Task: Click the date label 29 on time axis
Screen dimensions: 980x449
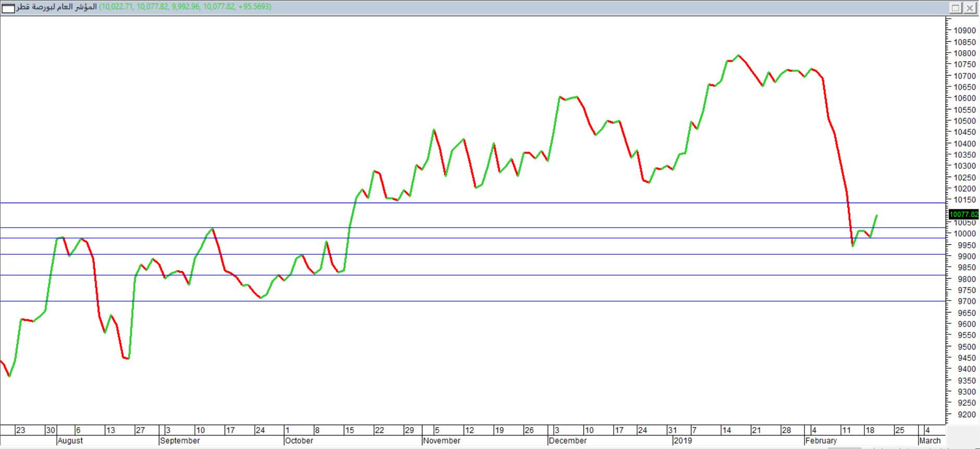Action: (x=410, y=430)
